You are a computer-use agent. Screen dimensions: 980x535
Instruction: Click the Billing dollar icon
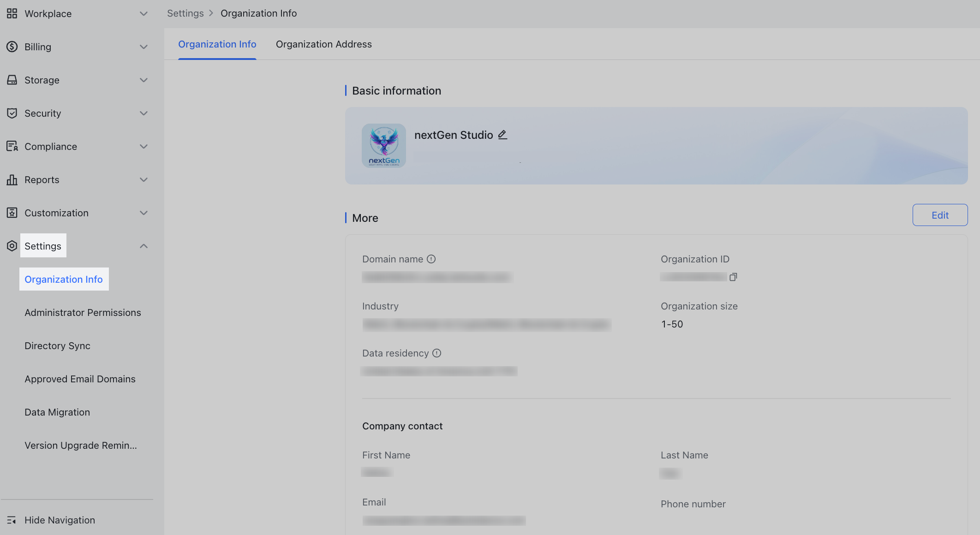[x=12, y=47]
